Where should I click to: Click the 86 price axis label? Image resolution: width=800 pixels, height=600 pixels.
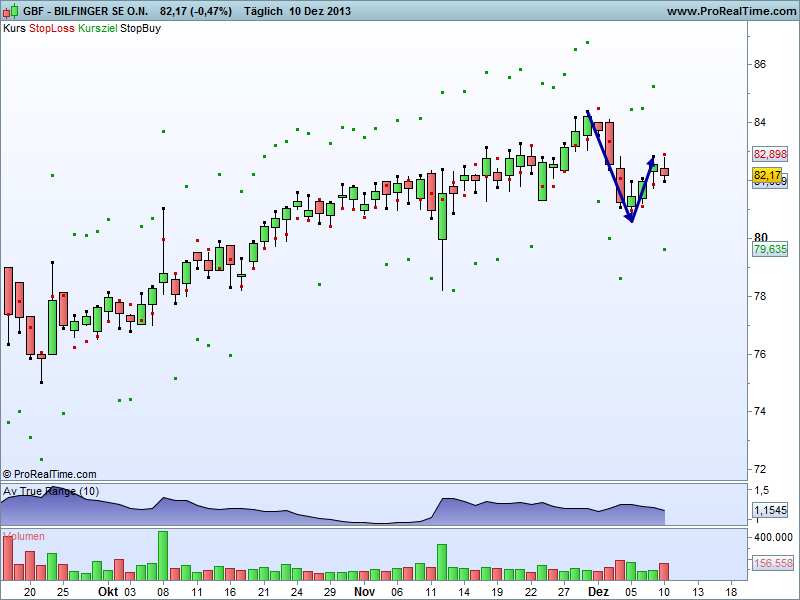760,64
